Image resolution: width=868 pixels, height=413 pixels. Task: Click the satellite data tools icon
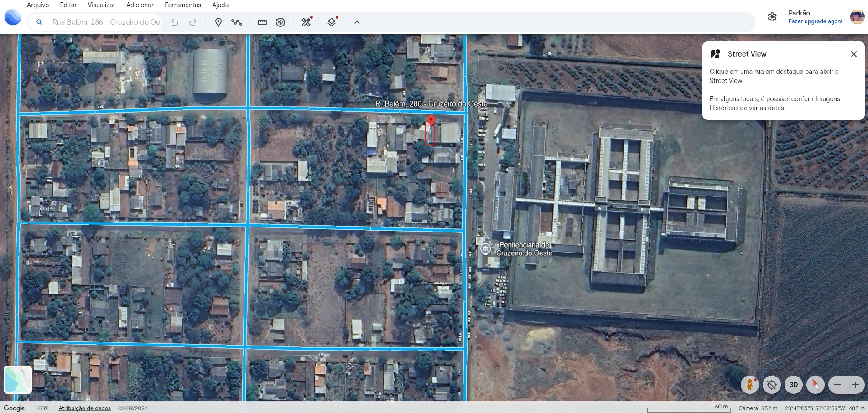point(307,21)
